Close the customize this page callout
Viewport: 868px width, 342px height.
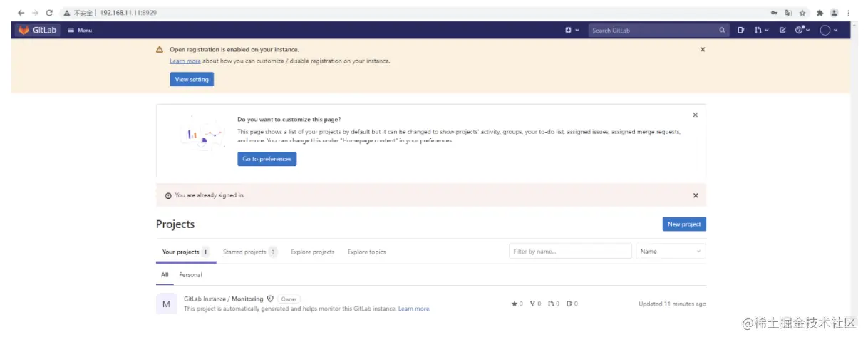[696, 115]
